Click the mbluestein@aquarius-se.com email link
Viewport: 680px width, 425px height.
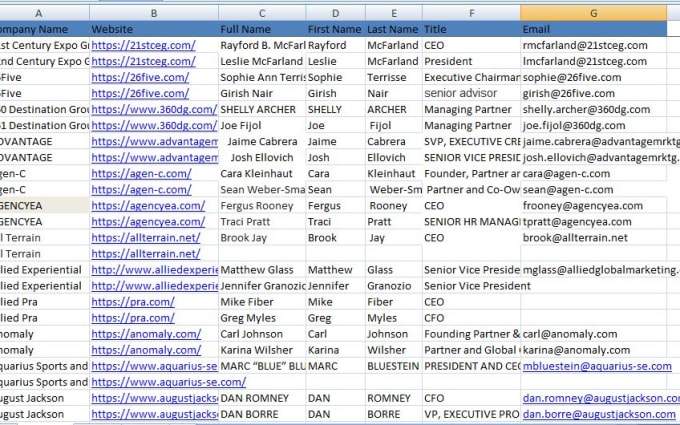tap(597, 366)
